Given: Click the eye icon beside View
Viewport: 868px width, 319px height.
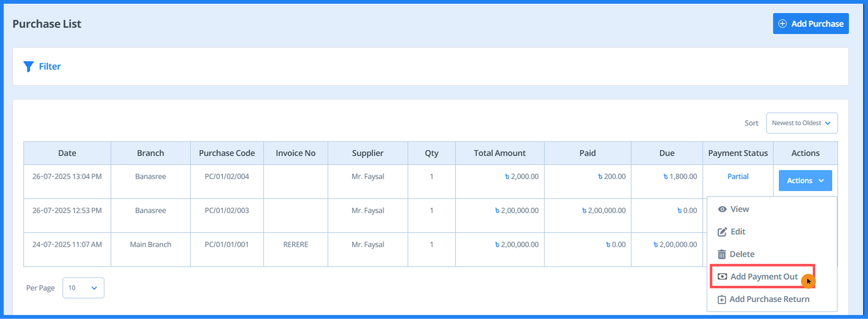Looking at the screenshot, I should (x=722, y=209).
